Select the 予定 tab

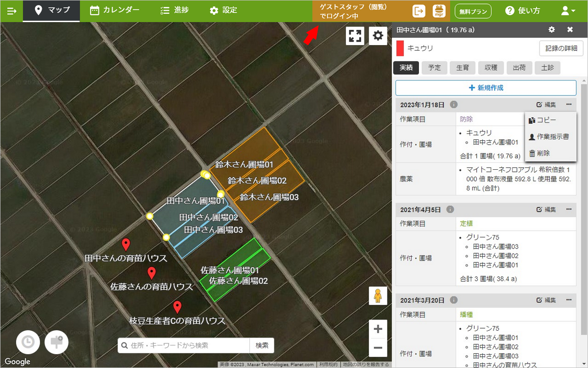[x=434, y=68]
